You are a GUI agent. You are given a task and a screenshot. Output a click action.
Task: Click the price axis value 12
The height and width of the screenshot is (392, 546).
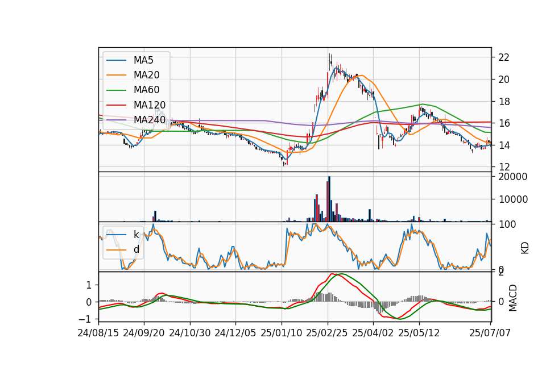(x=503, y=167)
